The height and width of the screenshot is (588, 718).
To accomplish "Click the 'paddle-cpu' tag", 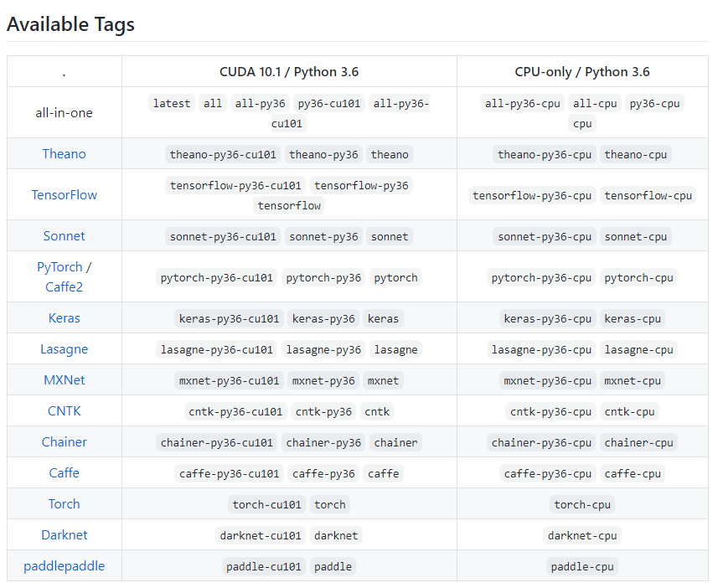I will click(x=582, y=566).
